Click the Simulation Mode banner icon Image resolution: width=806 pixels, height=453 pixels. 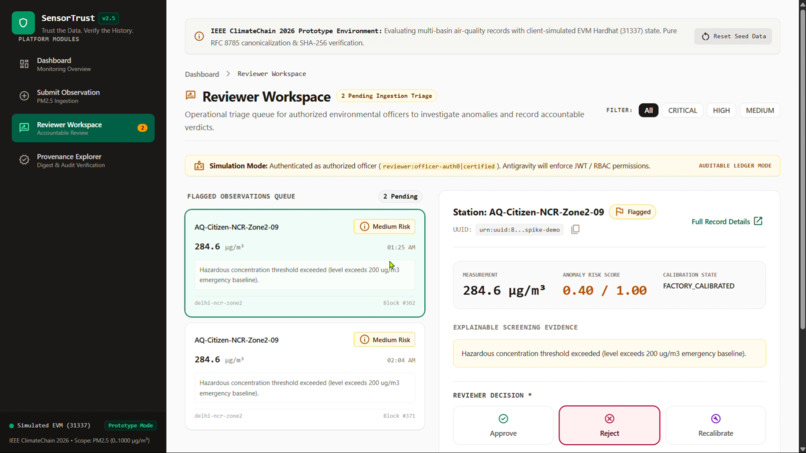199,166
